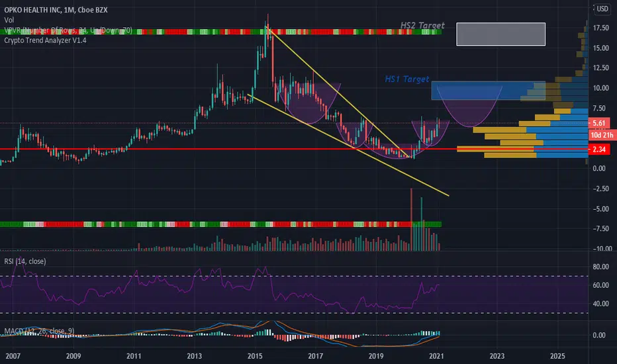617x364 pixels.
Task: Select the blue HS1 target rectangle
Action: click(489, 91)
